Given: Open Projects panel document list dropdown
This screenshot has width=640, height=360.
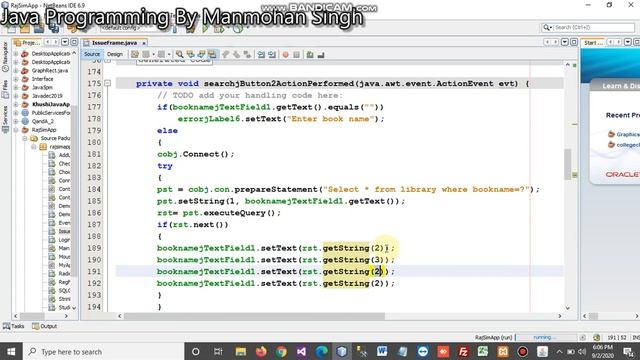Looking at the screenshot, I should [x=65, y=42].
